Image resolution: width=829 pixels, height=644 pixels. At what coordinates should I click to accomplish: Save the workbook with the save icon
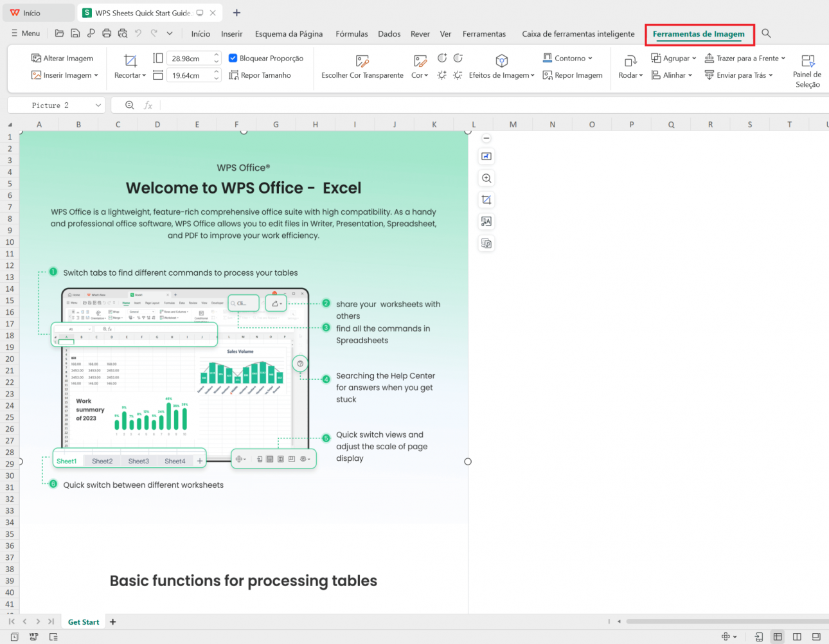(75, 33)
